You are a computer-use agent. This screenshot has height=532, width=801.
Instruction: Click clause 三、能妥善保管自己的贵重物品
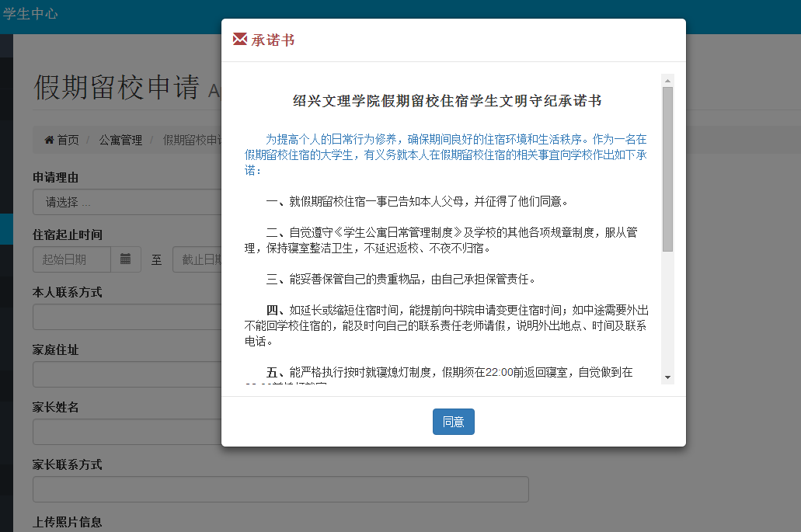click(401, 280)
